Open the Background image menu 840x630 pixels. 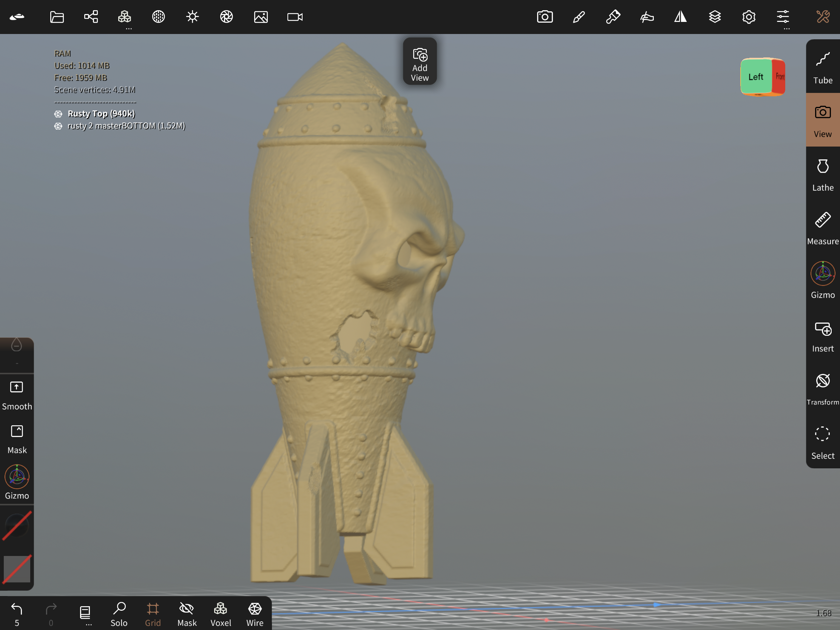coord(261,17)
